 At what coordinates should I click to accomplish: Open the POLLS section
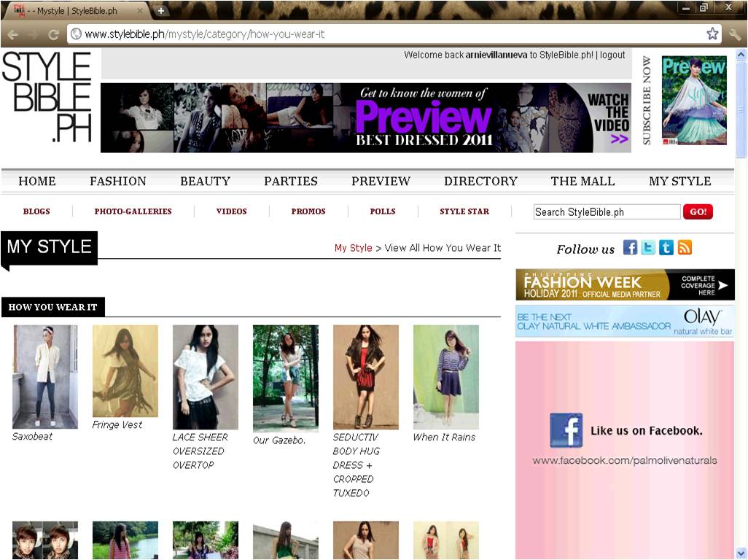click(383, 211)
